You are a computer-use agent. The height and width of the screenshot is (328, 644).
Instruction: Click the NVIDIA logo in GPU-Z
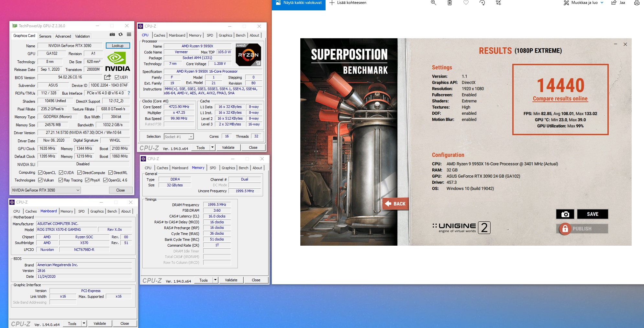tap(117, 62)
